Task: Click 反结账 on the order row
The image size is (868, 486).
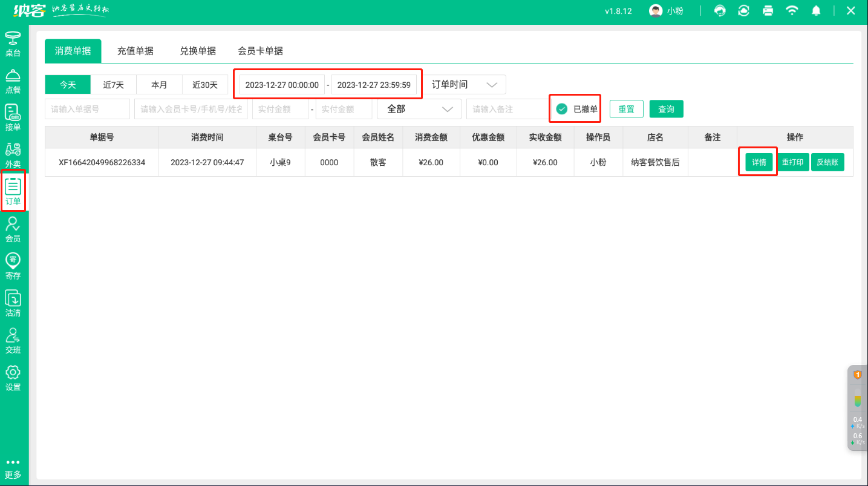Action: point(827,162)
